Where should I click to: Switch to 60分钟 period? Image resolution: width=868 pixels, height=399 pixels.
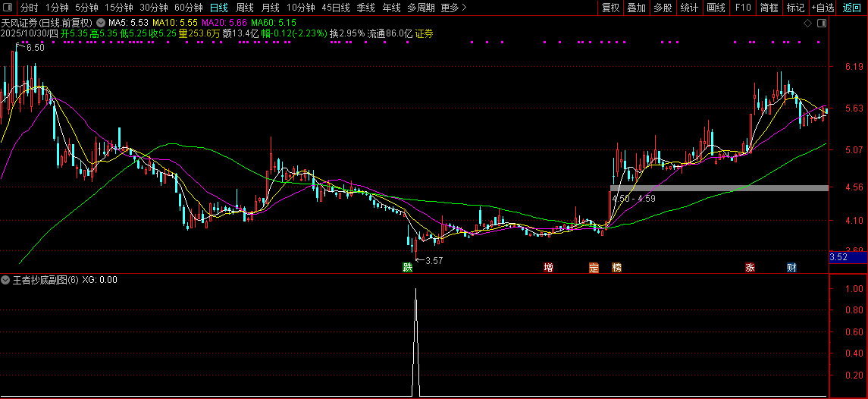[x=188, y=8]
